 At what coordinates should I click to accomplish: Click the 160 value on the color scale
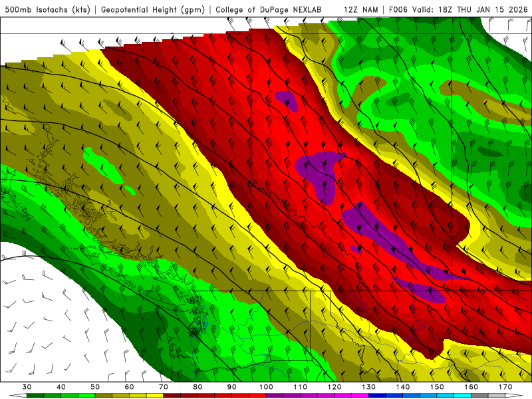tap(471, 387)
